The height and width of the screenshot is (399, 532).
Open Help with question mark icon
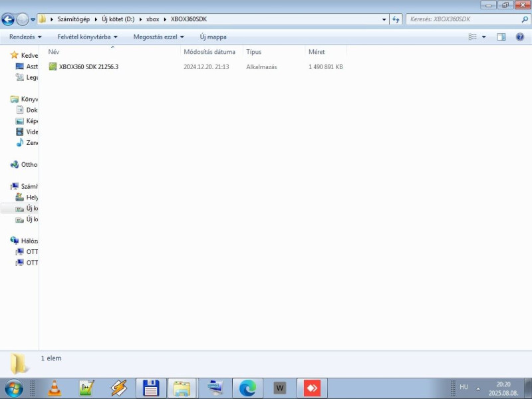(x=520, y=37)
